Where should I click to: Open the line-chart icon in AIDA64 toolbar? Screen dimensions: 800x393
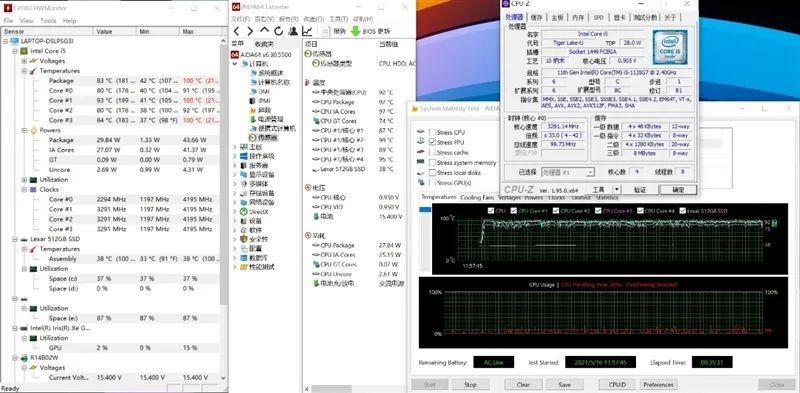[x=307, y=31]
